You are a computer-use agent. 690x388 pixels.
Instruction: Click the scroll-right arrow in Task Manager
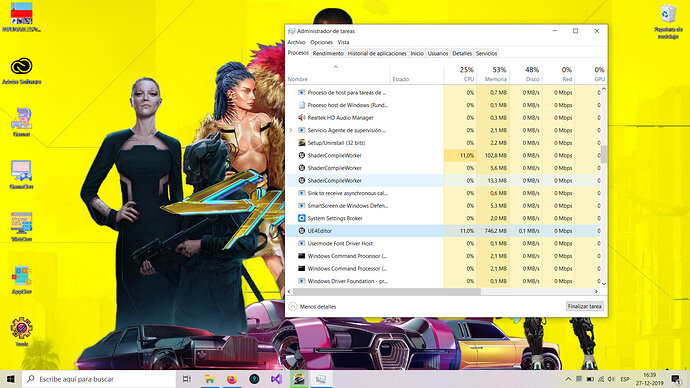[x=596, y=292]
